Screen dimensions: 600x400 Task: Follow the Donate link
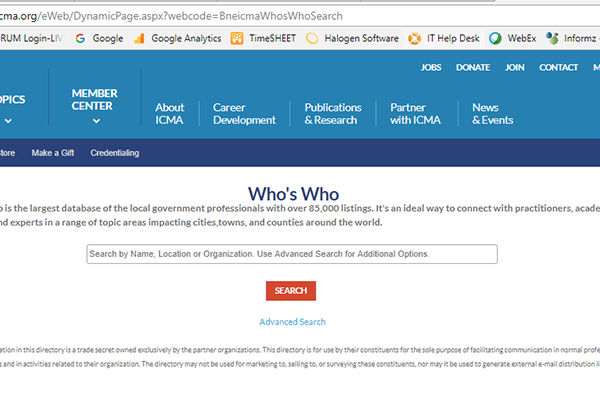click(x=473, y=67)
